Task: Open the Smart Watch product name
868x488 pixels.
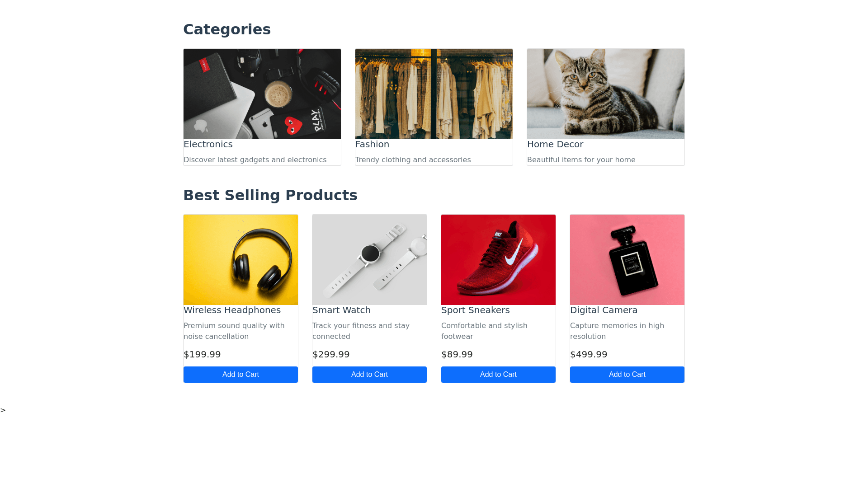Action: point(341,310)
